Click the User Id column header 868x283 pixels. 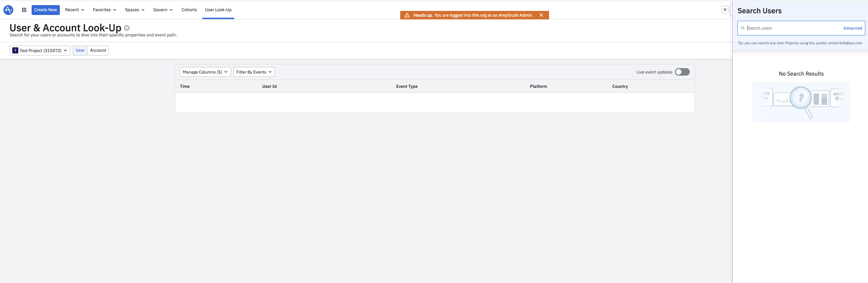(x=269, y=87)
